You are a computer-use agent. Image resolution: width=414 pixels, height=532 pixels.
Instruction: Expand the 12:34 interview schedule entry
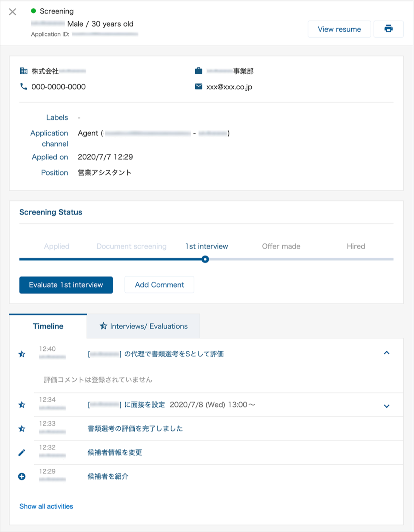pyautogui.click(x=387, y=406)
